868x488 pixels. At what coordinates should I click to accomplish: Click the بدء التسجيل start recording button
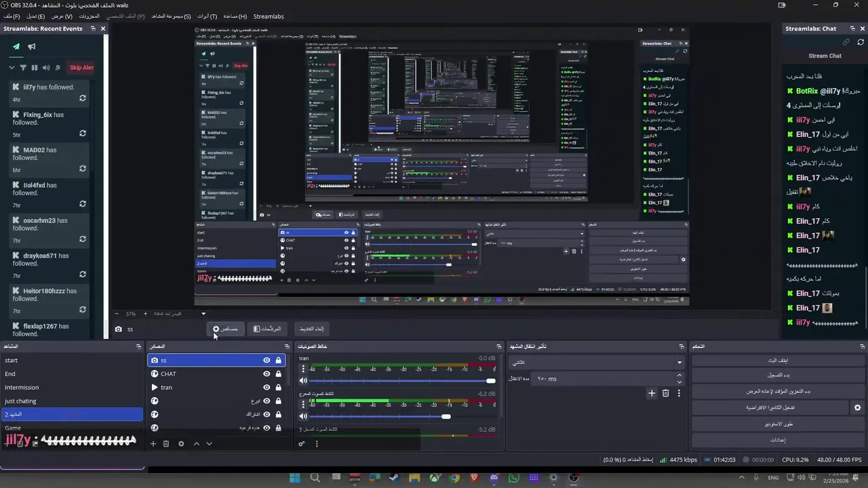pos(777,375)
